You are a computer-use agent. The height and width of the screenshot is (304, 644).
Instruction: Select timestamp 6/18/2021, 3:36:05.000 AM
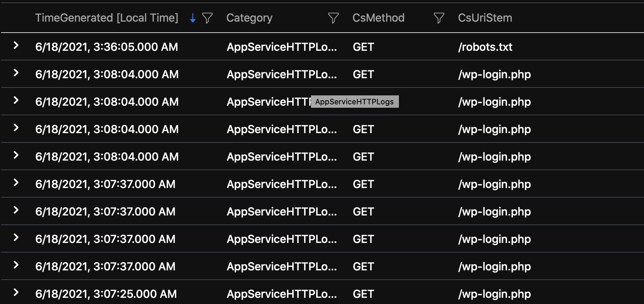point(107,47)
